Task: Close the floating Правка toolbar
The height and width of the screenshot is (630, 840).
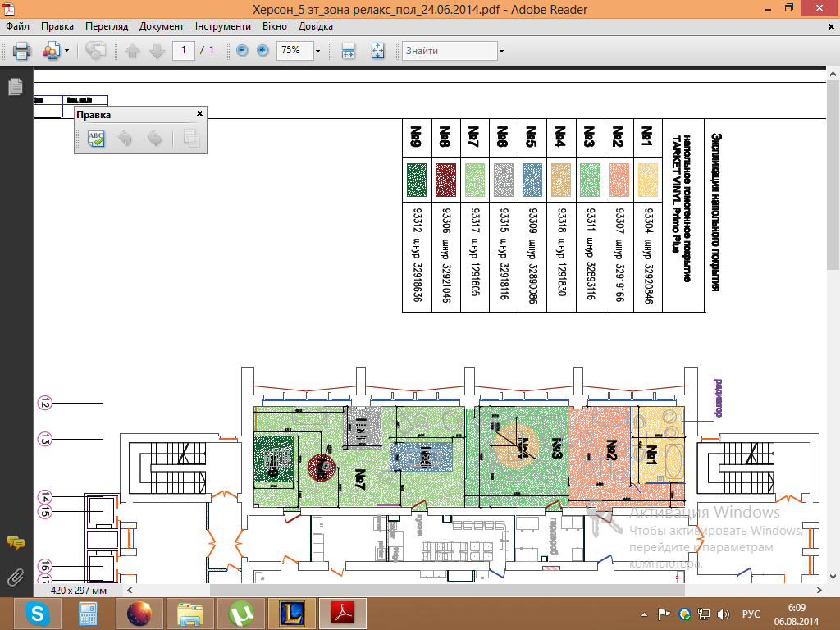Action: [199, 114]
